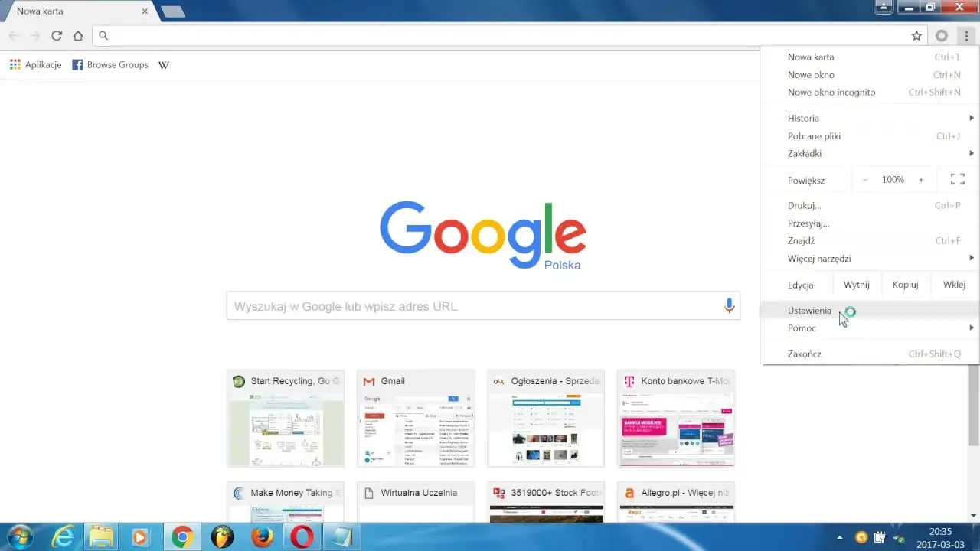Click the bookmark star in the address bar
The image size is (980, 551).
click(x=916, y=35)
